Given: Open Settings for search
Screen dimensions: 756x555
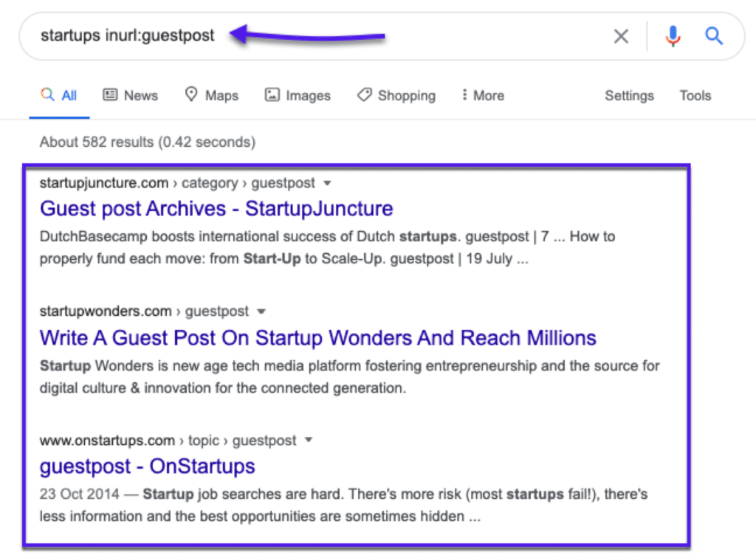Looking at the screenshot, I should (x=629, y=95).
